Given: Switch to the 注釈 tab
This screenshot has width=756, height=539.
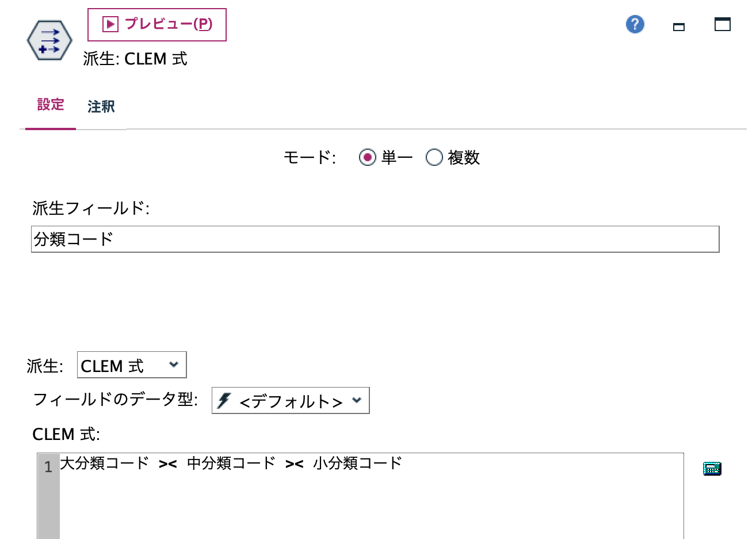Looking at the screenshot, I should tap(102, 106).
